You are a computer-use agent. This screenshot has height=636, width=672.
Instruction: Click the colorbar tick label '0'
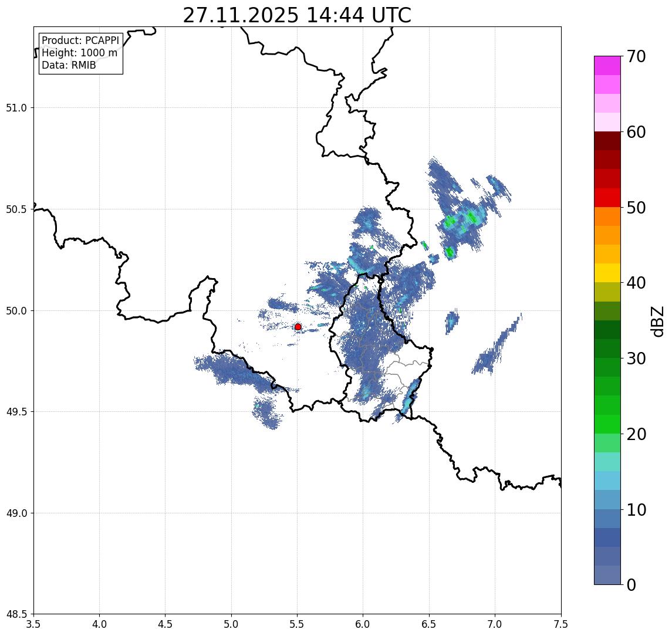[x=632, y=584]
